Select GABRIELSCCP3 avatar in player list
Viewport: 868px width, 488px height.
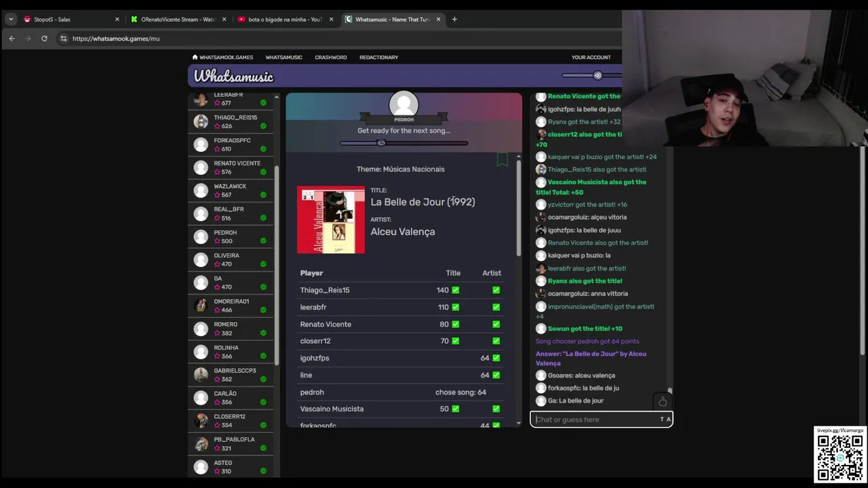click(201, 375)
